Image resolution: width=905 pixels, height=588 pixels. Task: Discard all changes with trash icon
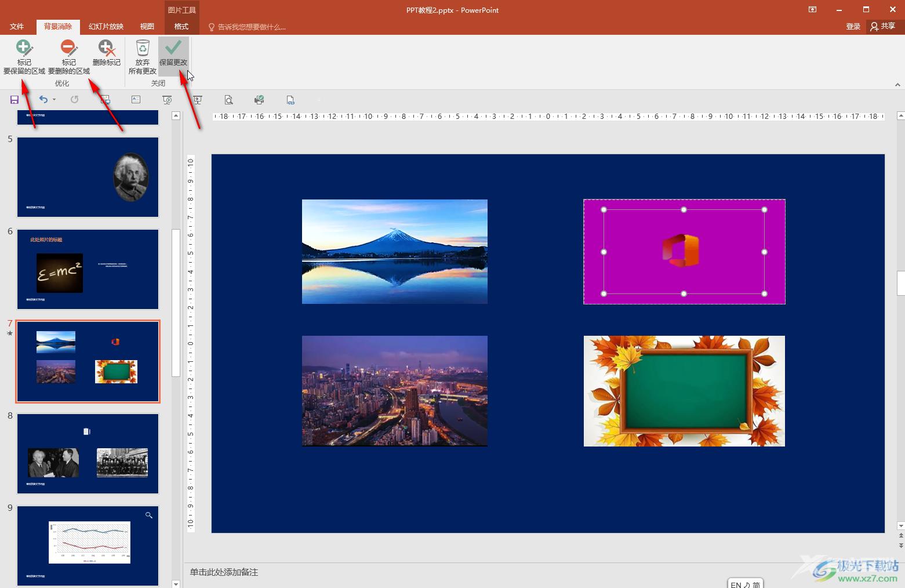click(x=142, y=57)
